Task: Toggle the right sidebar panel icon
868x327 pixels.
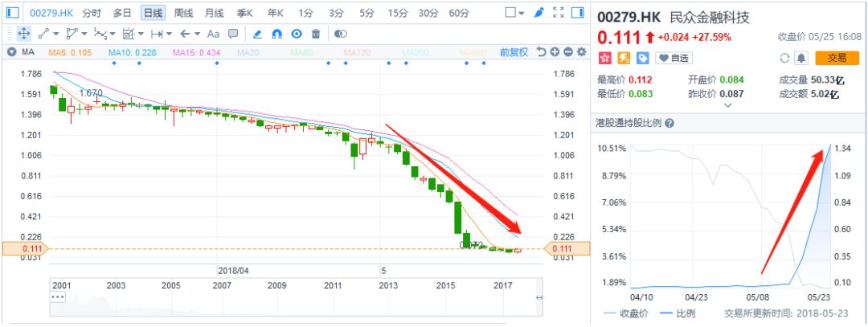Action: click(578, 12)
